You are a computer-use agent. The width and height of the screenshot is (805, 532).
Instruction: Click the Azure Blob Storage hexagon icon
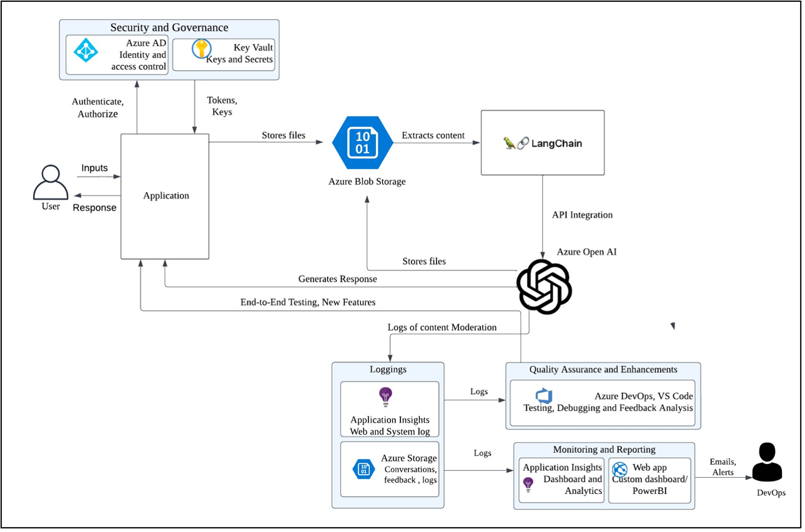tap(362, 143)
